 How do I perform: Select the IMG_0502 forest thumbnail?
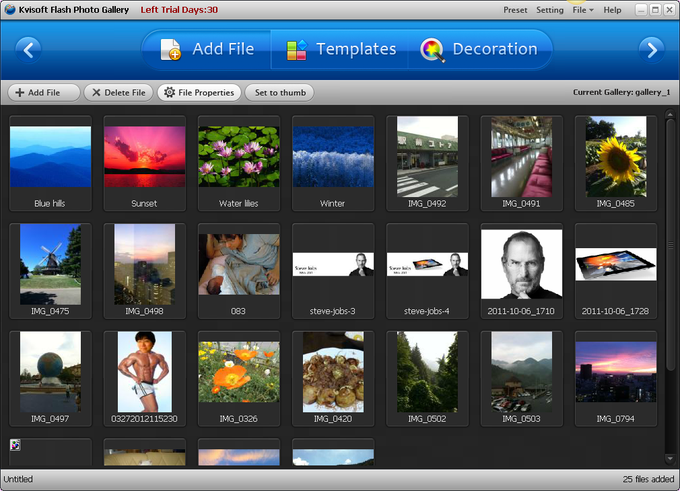click(427, 379)
